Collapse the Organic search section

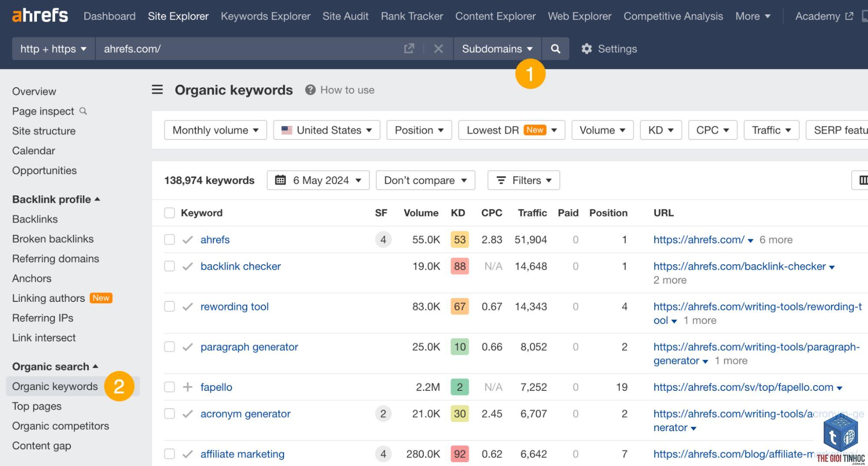55,367
